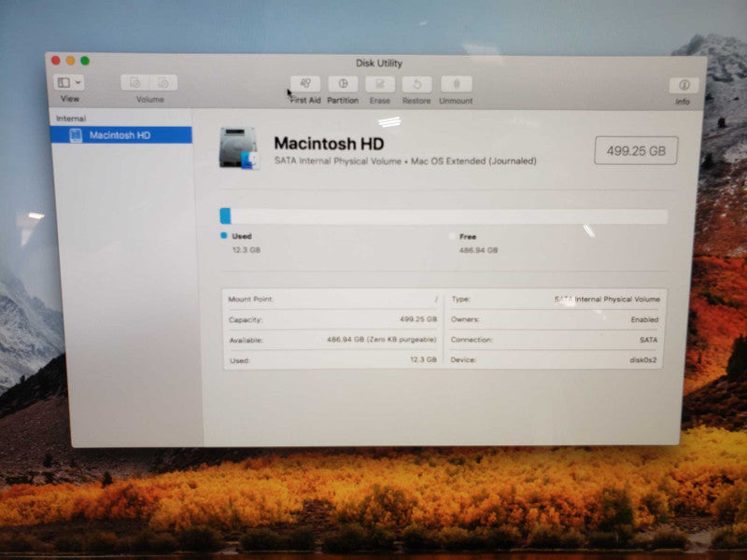
Task: Click the blue Used storage bar segment
Action: point(225,216)
